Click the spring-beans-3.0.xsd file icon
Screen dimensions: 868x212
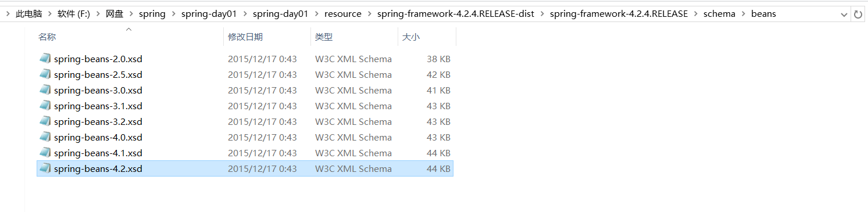tap(45, 90)
